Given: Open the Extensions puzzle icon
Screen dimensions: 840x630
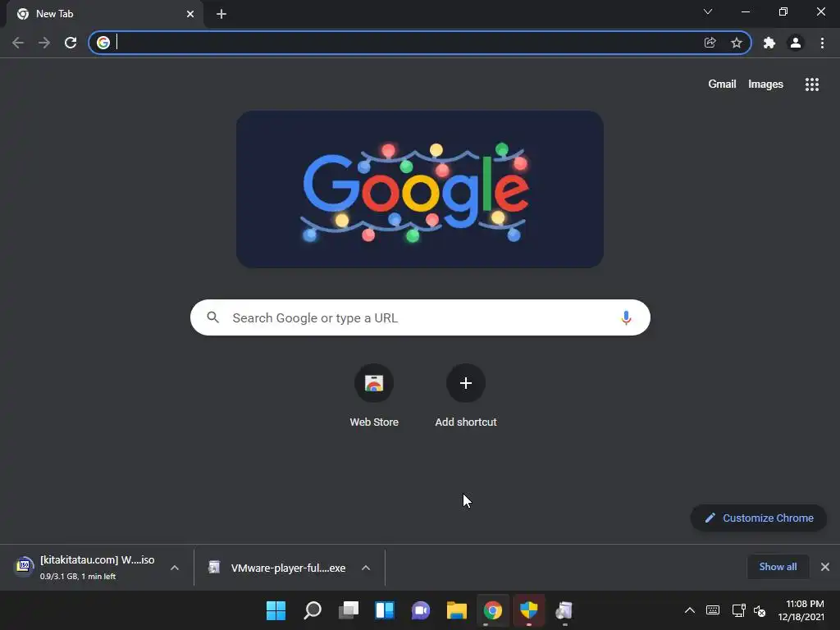Looking at the screenshot, I should 769,43.
